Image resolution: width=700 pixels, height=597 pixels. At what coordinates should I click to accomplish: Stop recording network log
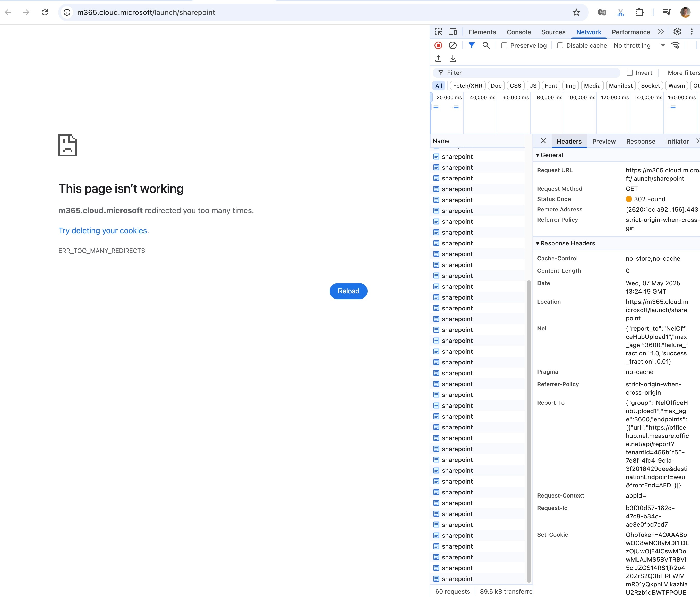coord(438,45)
